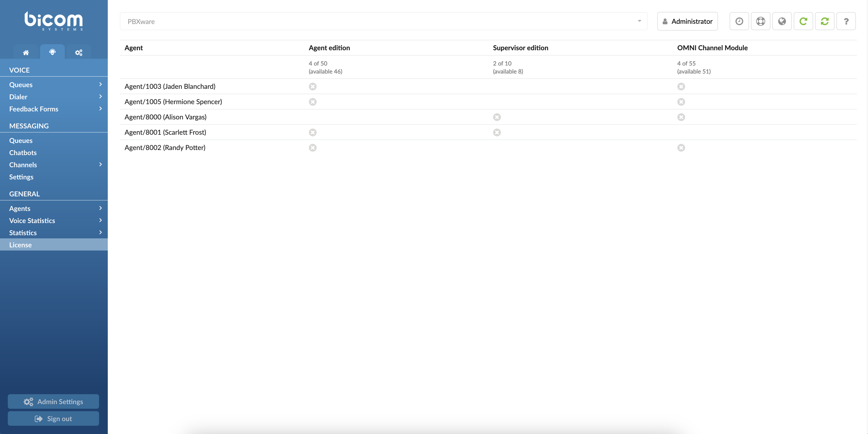Click the home navigation icon
The width and height of the screenshot is (868, 434).
click(26, 51)
